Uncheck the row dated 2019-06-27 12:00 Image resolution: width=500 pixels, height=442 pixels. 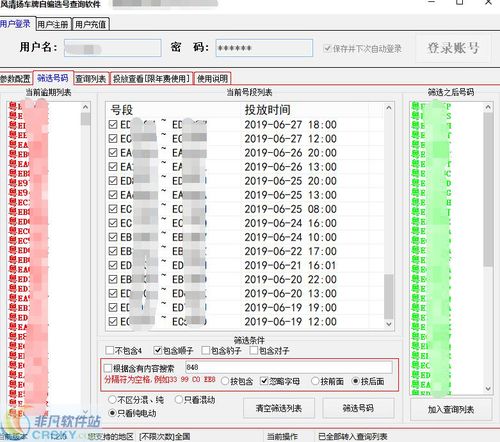click(113, 139)
